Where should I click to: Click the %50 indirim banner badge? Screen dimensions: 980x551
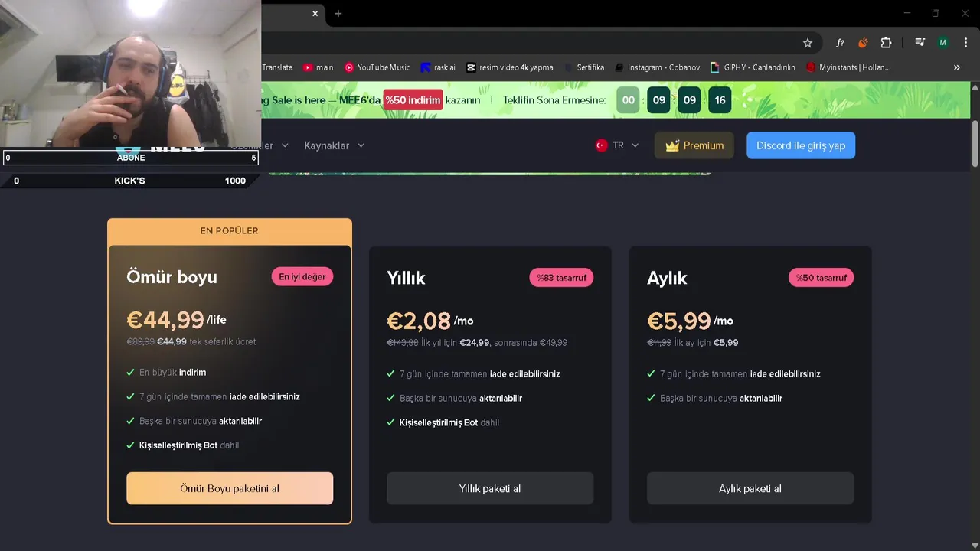click(413, 100)
